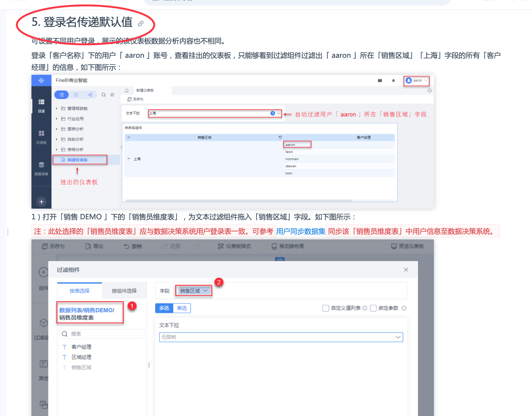Click 预览仪表板 in the toolbar
The width and height of the screenshot is (532, 416).
407,246
